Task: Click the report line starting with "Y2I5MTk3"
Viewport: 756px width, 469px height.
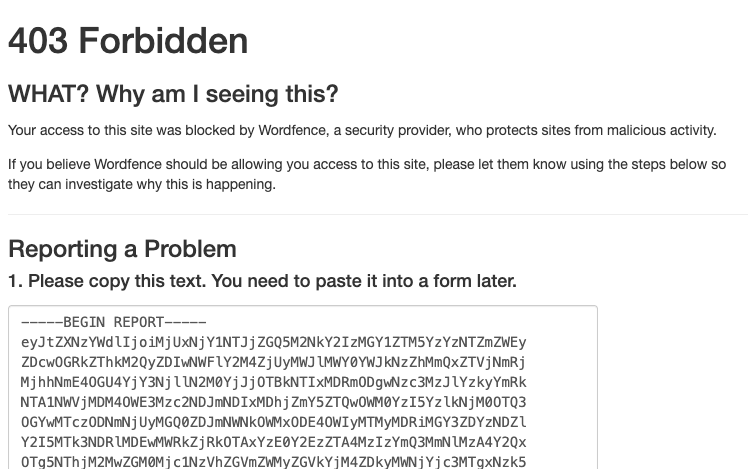Action: [x=272, y=442]
